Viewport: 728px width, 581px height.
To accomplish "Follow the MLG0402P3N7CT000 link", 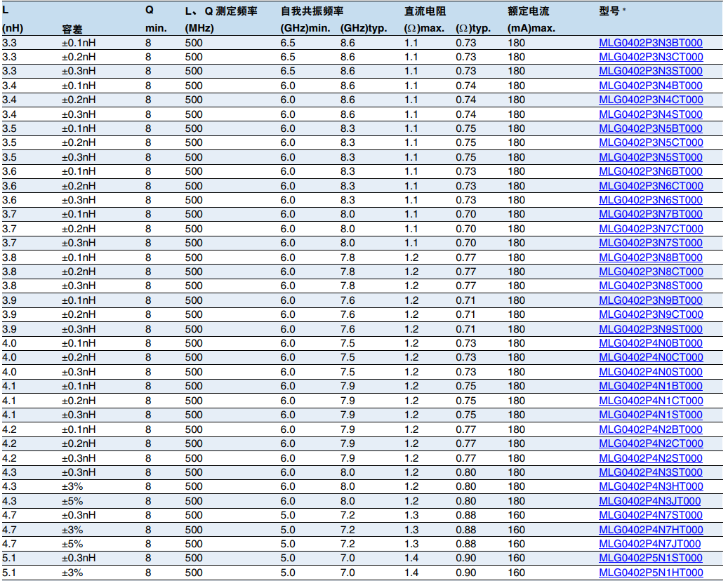I will point(651,229).
